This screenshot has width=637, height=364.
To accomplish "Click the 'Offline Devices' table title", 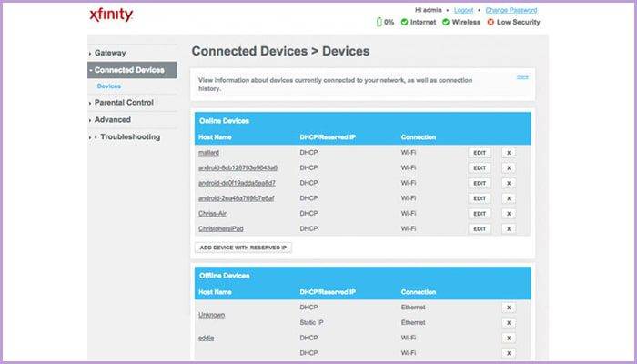I will [224, 276].
